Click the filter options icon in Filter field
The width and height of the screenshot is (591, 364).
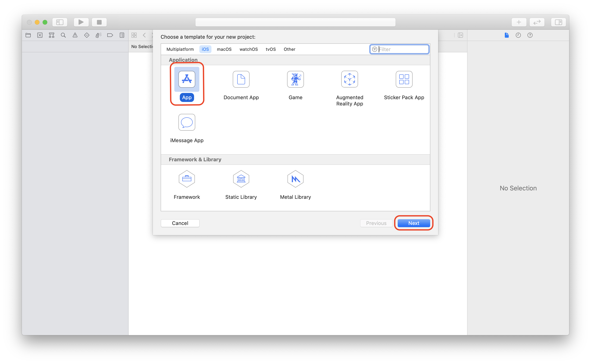[374, 49]
